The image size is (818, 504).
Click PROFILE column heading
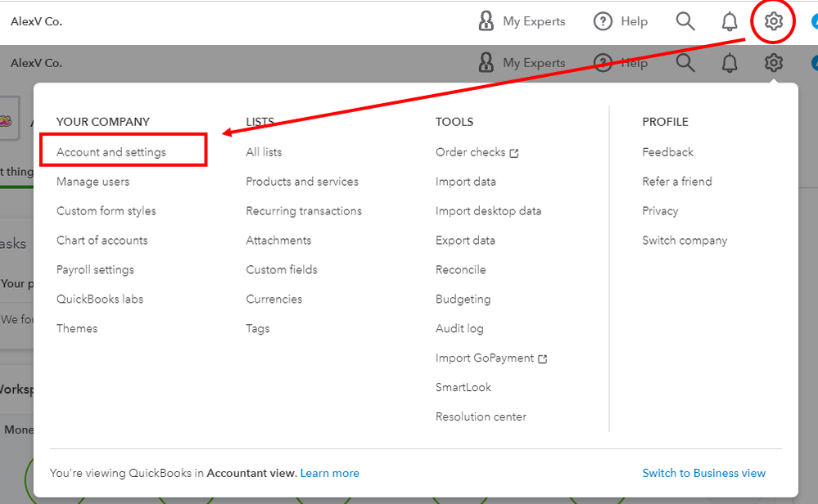coord(666,122)
